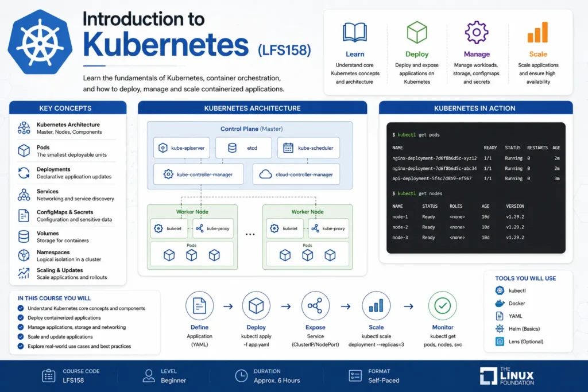Click the kubectl tool icon
This screenshot has width=588, height=392.
click(x=500, y=290)
